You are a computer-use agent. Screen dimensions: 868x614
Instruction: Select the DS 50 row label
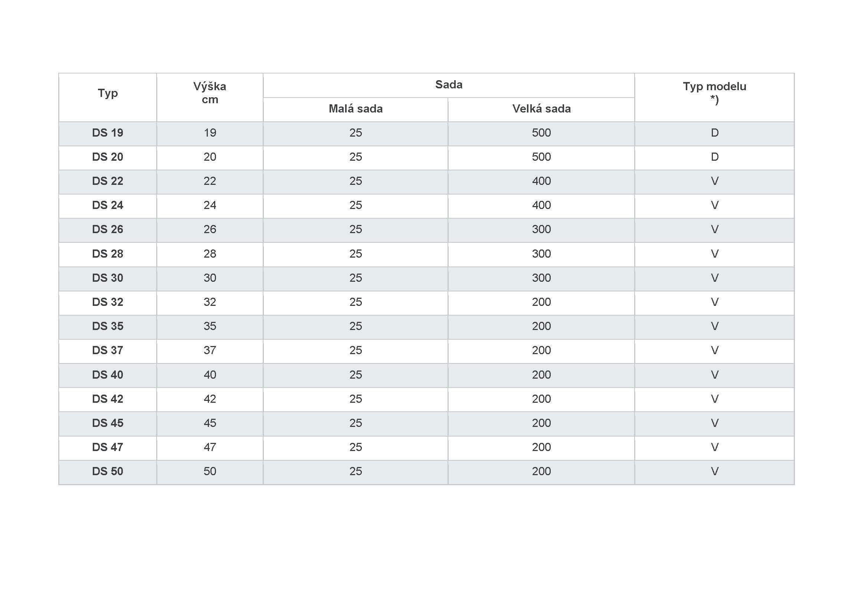(108, 471)
